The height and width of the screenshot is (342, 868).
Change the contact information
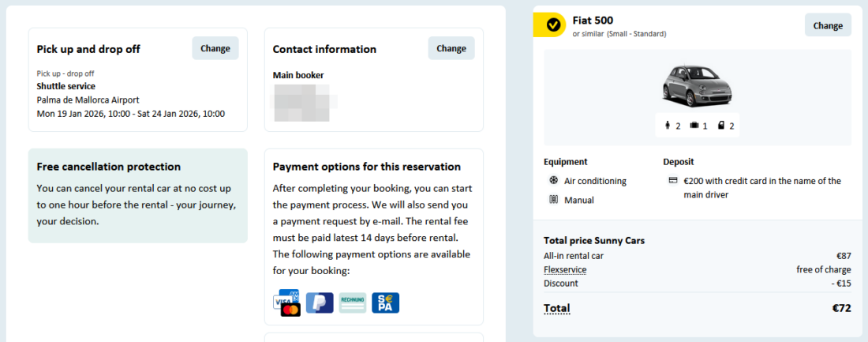click(451, 48)
